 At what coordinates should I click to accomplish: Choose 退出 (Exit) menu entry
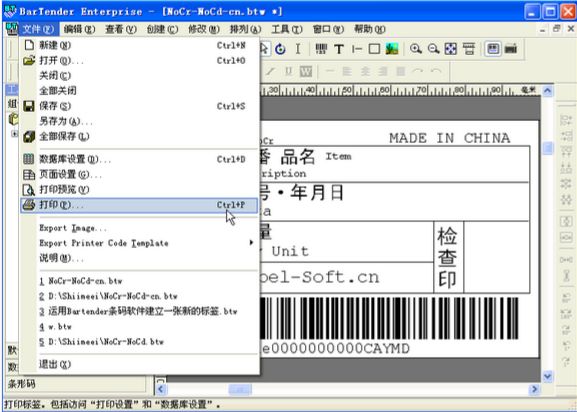pos(140,365)
